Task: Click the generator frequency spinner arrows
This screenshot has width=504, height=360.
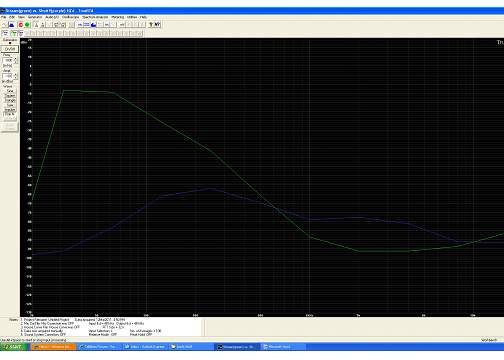Action: [x=15, y=60]
